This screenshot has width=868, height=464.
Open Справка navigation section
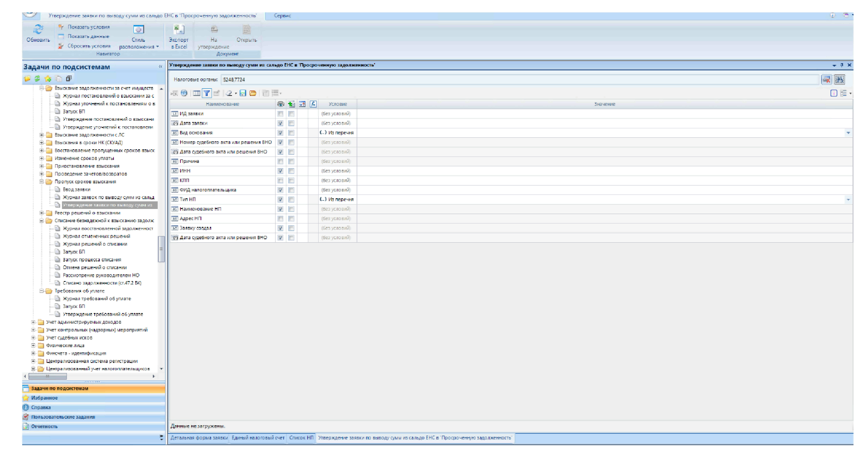94,407
